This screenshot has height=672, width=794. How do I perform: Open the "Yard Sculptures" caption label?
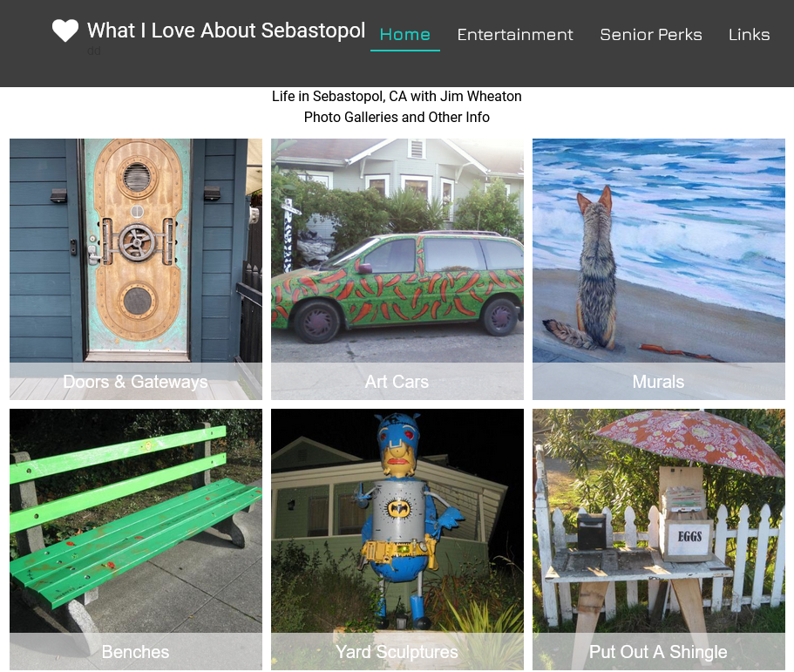[397, 652]
